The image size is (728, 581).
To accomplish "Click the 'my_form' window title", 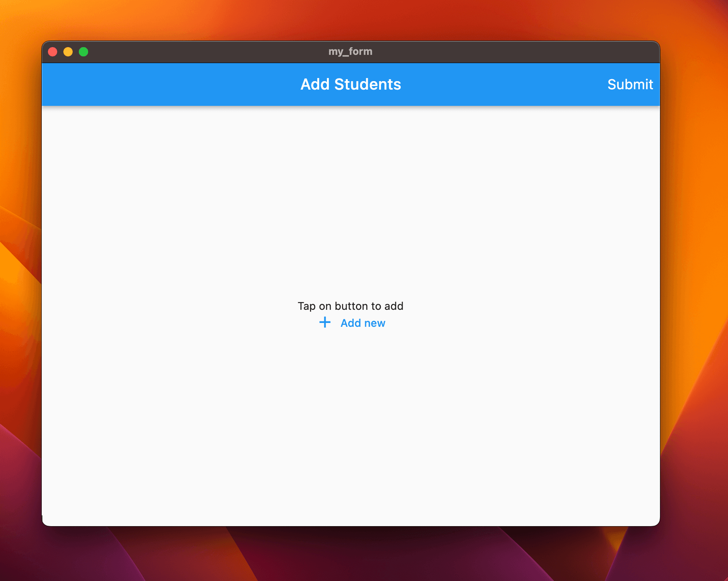I will (350, 51).
